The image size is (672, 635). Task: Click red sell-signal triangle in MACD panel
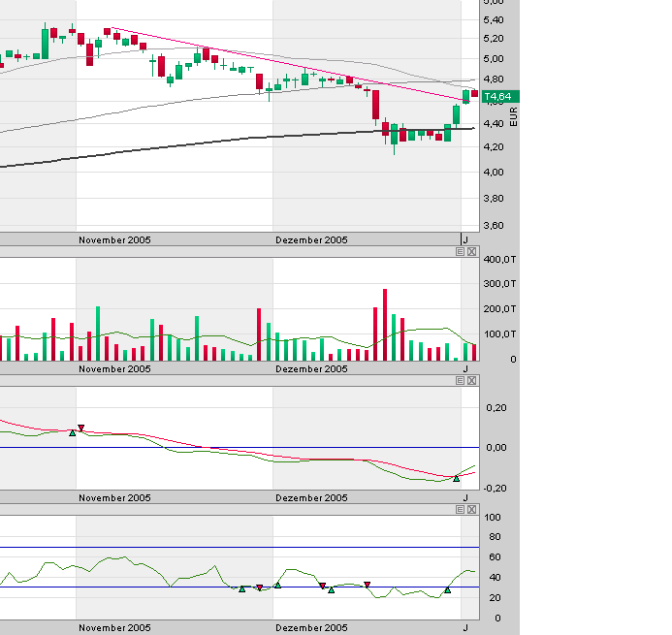coord(81,428)
